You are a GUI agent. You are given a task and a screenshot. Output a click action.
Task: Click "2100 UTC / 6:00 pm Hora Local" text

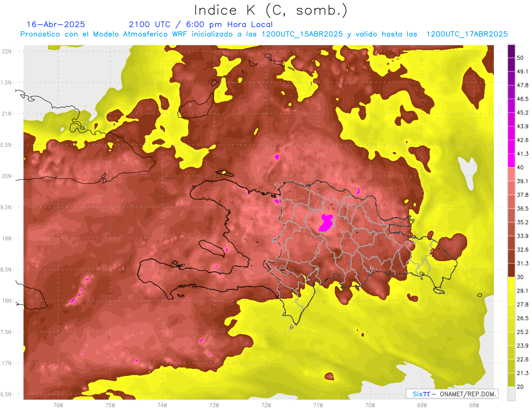(201, 24)
